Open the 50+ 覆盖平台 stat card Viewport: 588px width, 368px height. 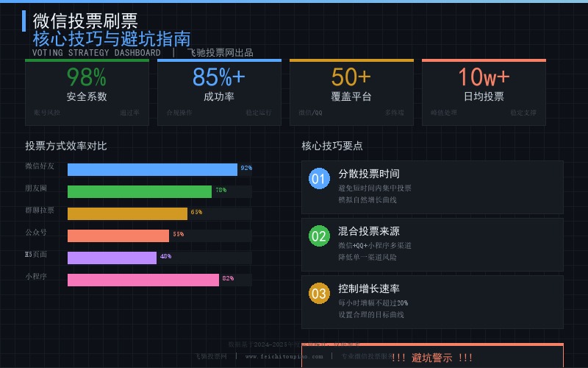pos(352,93)
